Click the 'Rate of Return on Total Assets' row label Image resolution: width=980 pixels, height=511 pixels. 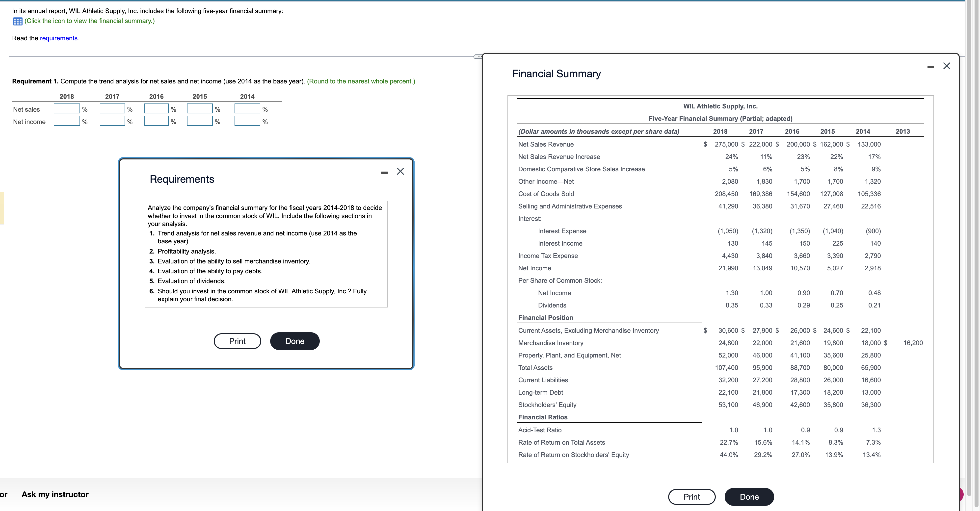(x=561, y=443)
